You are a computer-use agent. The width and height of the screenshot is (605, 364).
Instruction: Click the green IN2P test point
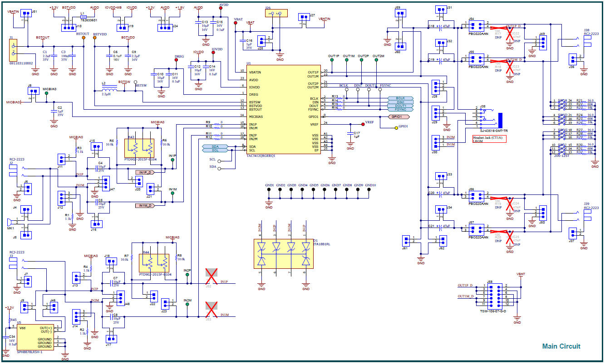click(187, 275)
